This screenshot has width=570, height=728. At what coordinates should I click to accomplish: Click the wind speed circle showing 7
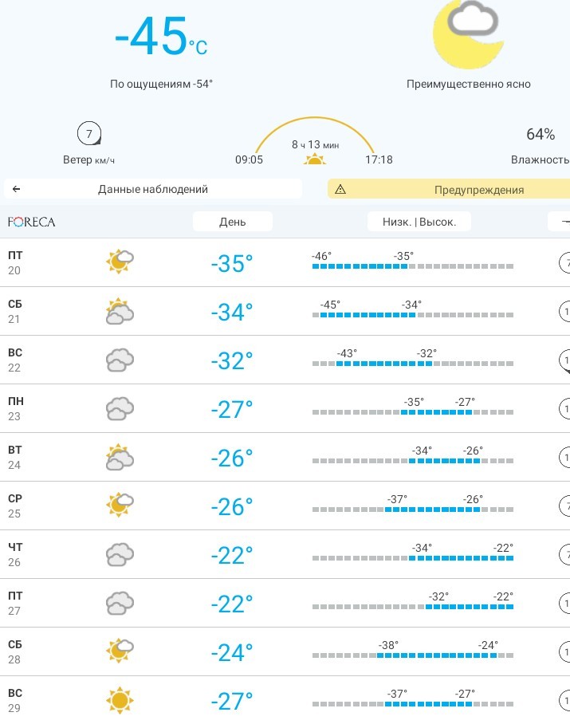click(x=89, y=134)
